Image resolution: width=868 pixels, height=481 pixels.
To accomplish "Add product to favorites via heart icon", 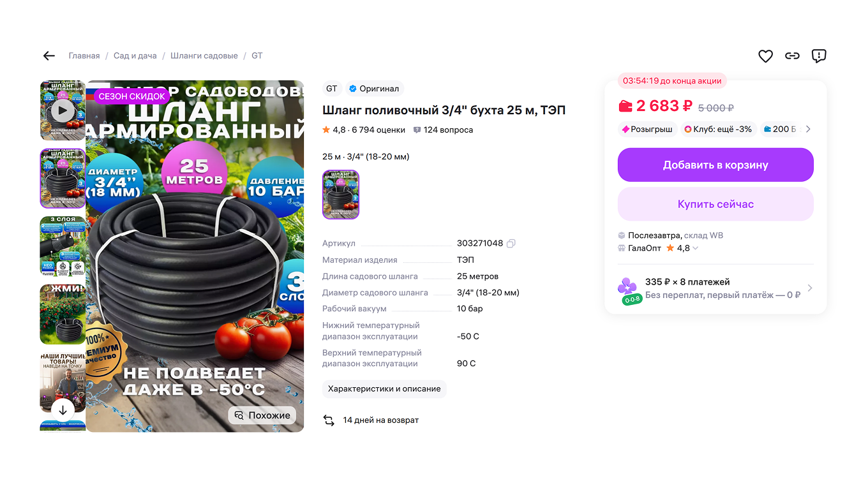I will click(x=765, y=56).
